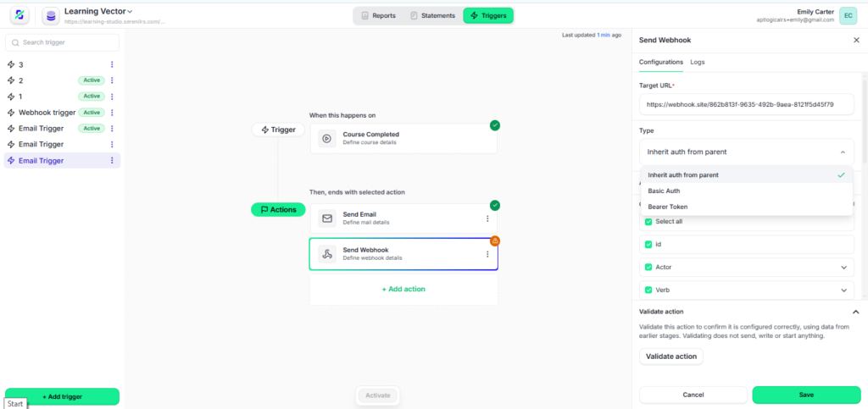Expand the Actor field chevron
Viewport: 868px width, 409px height.
click(x=843, y=268)
